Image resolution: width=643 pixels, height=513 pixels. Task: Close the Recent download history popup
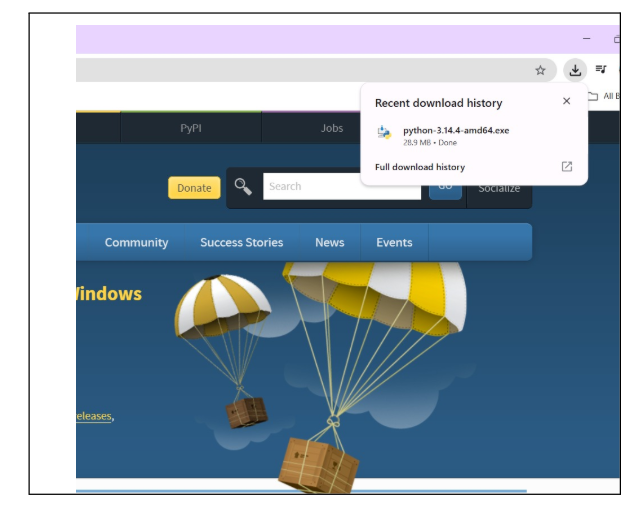567,101
